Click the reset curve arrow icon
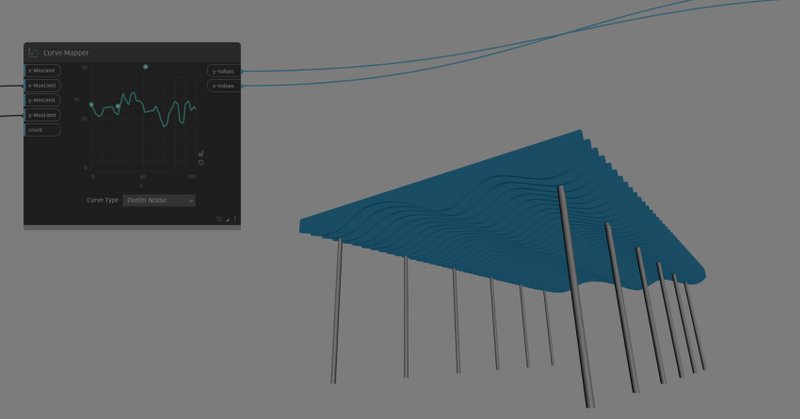 point(201,162)
